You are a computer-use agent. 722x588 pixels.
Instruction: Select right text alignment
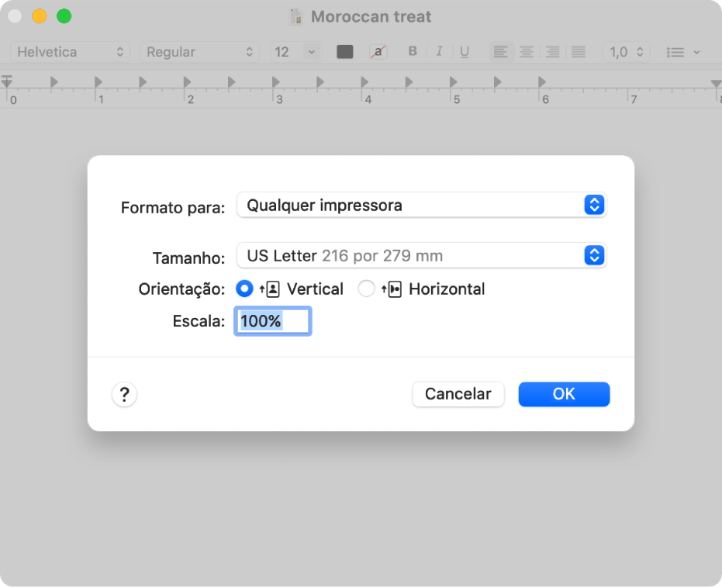click(x=552, y=51)
